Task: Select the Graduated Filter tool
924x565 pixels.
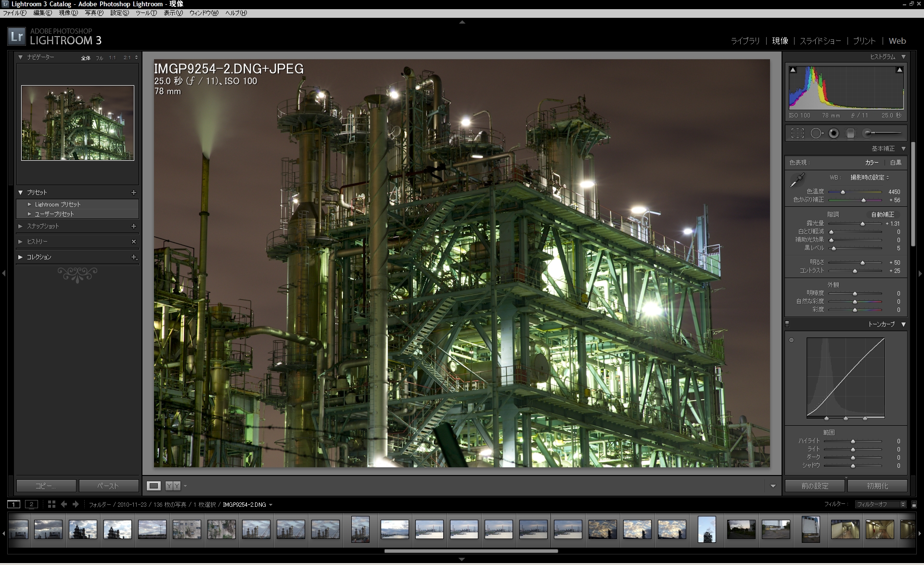Action: click(x=850, y=133)
